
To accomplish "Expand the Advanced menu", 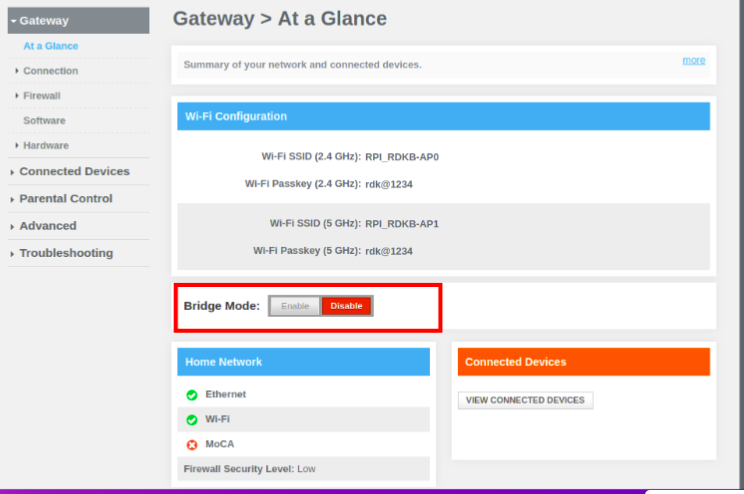I will [48, 226].
